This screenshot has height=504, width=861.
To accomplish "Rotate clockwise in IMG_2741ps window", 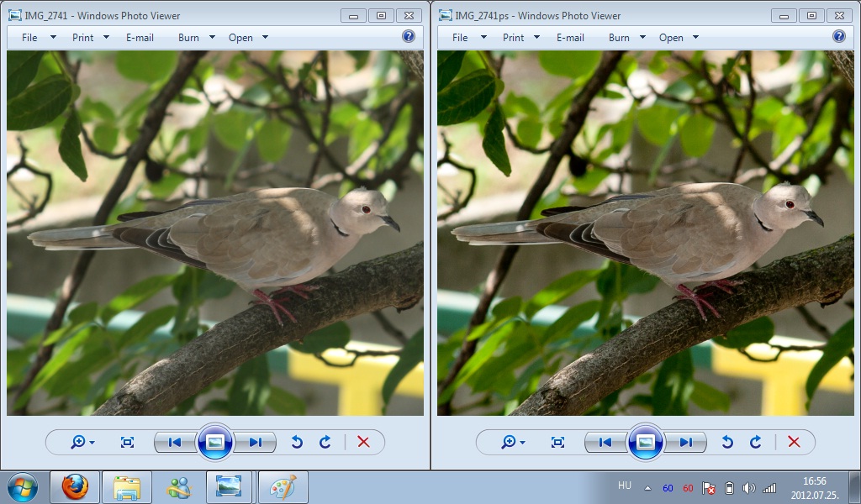I will pyautogui.click(x=756, y=442).
